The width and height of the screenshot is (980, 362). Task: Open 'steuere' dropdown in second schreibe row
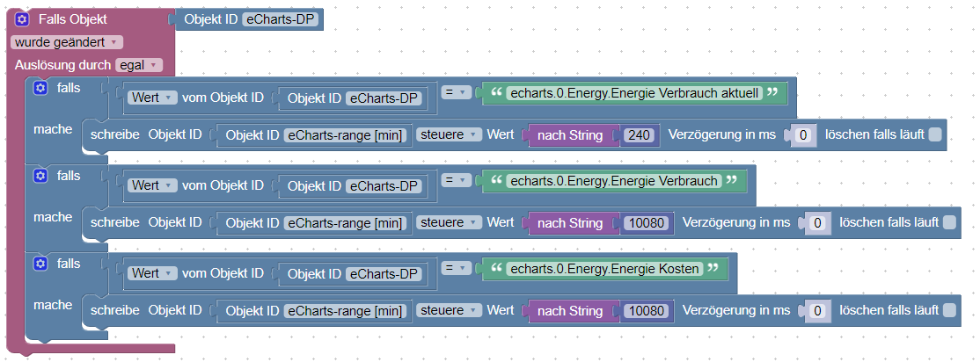(450, 223)
